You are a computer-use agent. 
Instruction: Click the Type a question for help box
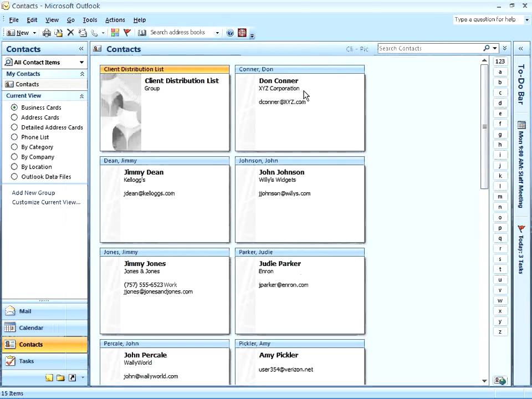point(488,20)
